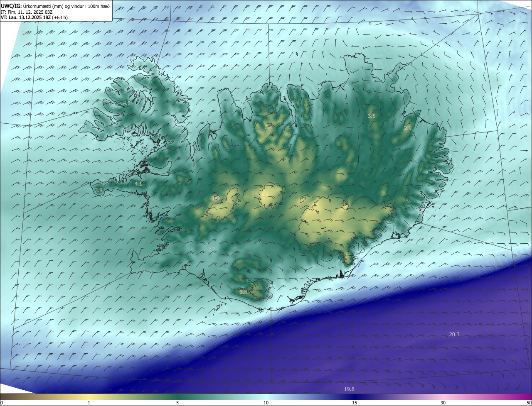Viewport: 532px width, 406px height.
Task: Click the color scale tick label 0
Action: click(x=2, y=403)
